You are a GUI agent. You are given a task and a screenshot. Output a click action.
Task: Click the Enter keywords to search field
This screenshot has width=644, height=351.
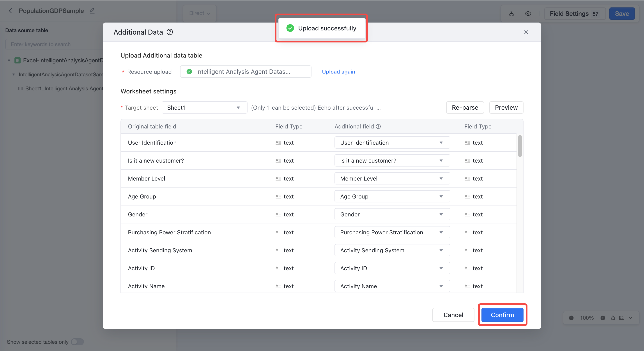[54, 44]
